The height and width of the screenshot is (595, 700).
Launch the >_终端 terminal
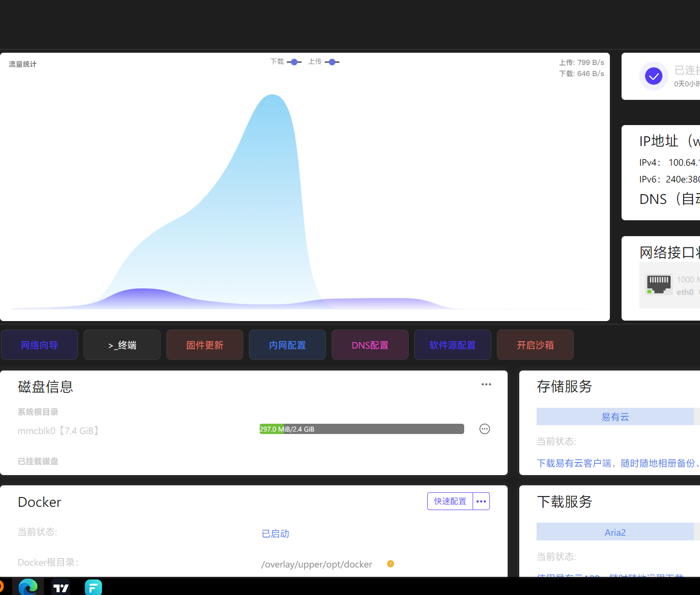click(122, 345)
